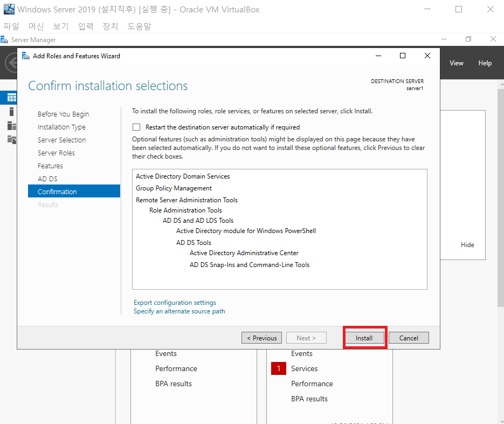This screenshot has height=424, width=504.
Task: Maximize the Add Roles and Features Wizard
Action: [403, 56]
